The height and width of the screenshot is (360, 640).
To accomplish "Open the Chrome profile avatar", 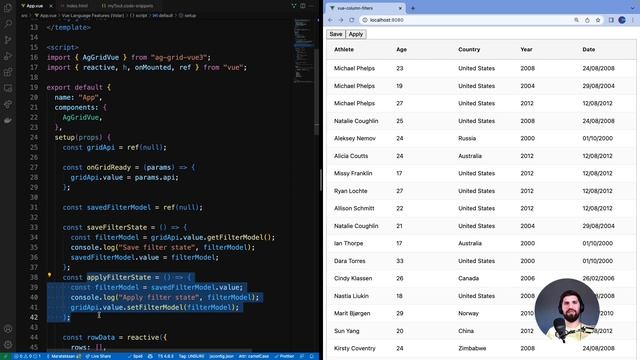I will click(x=622, y=20).
